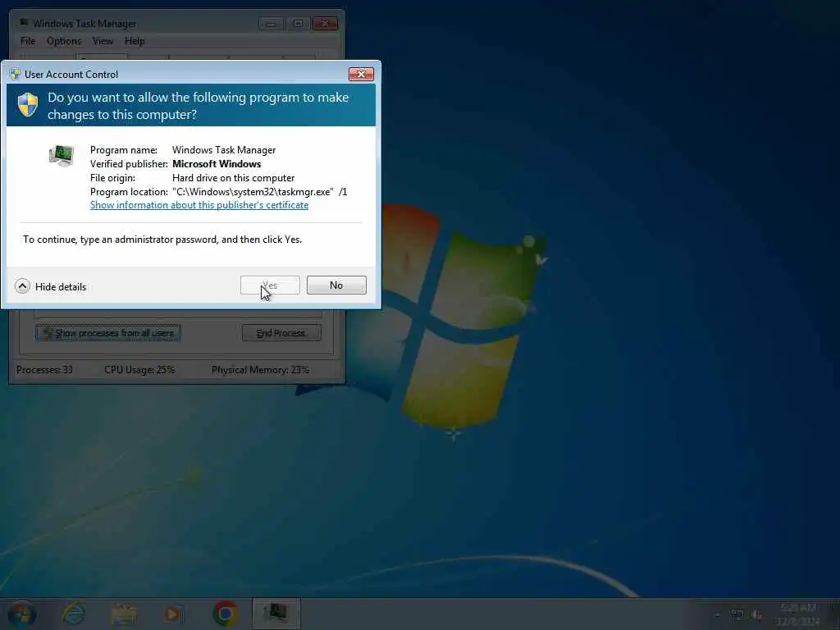840x630 pixels.
Task: Collapse details with the Hide details chevron
Action: (x=22, y=286)
